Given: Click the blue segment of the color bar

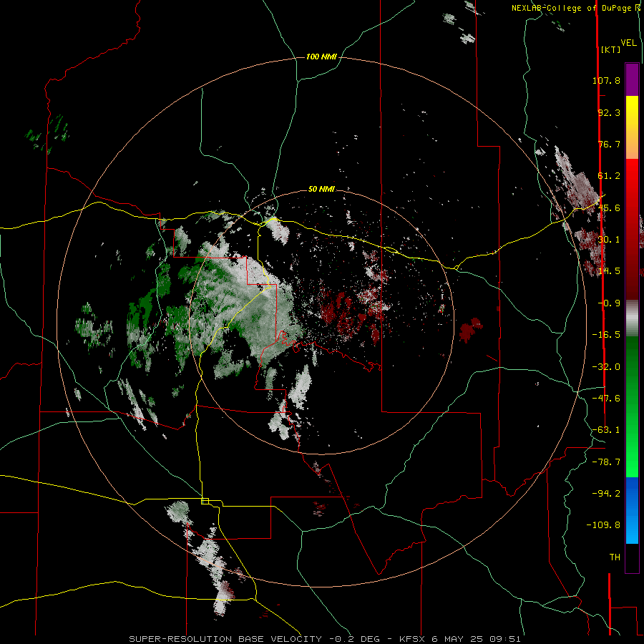Looking at the screenshot, I should tap(632, 510).
